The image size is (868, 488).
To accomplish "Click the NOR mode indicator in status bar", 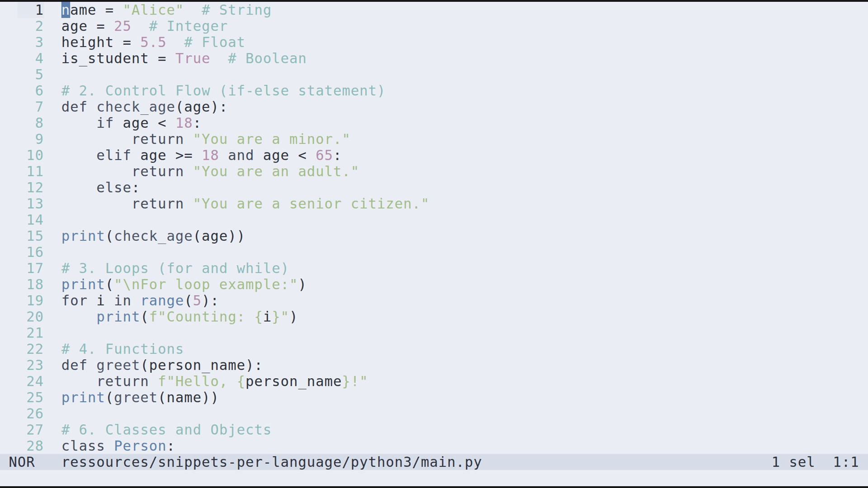I will [22, 462].
